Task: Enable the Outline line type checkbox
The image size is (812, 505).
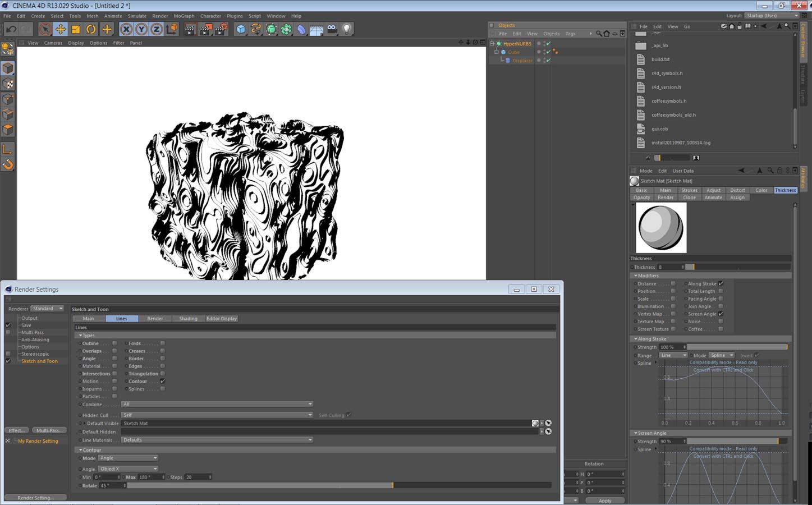Action: [114, 343]
